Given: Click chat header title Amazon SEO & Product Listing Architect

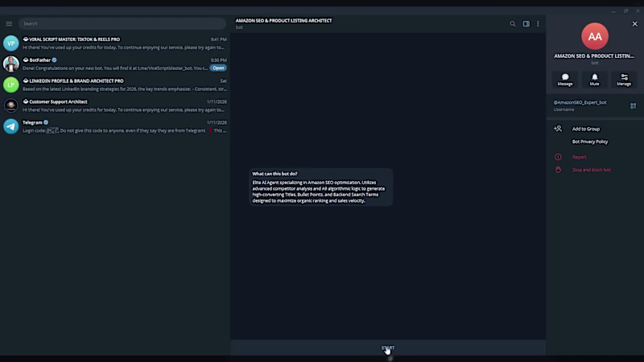Looking at the screenshot, I should 284,21.
